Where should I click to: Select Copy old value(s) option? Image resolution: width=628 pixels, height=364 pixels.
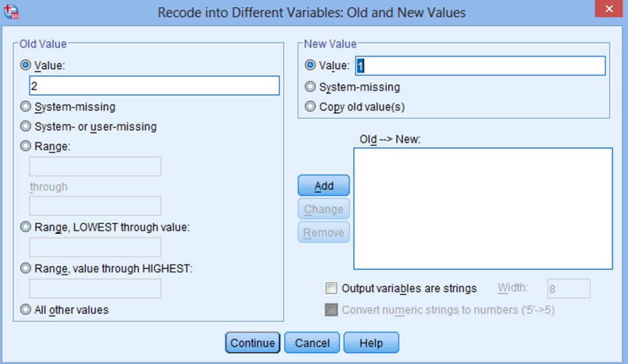point(310,106)
